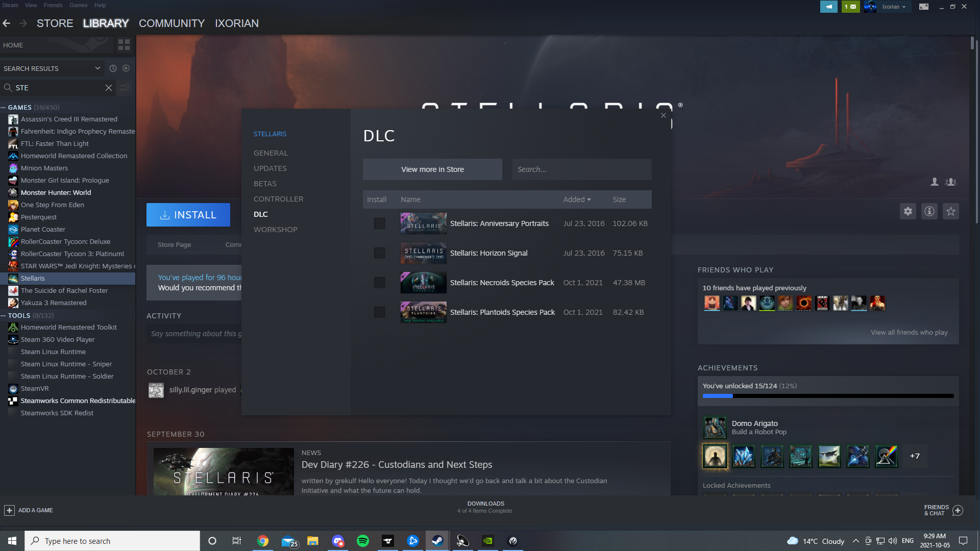Open DOWNLOADS status at the bottom
Image resolution: width=980 pixels, height=551 pixels.
[485, 507]
